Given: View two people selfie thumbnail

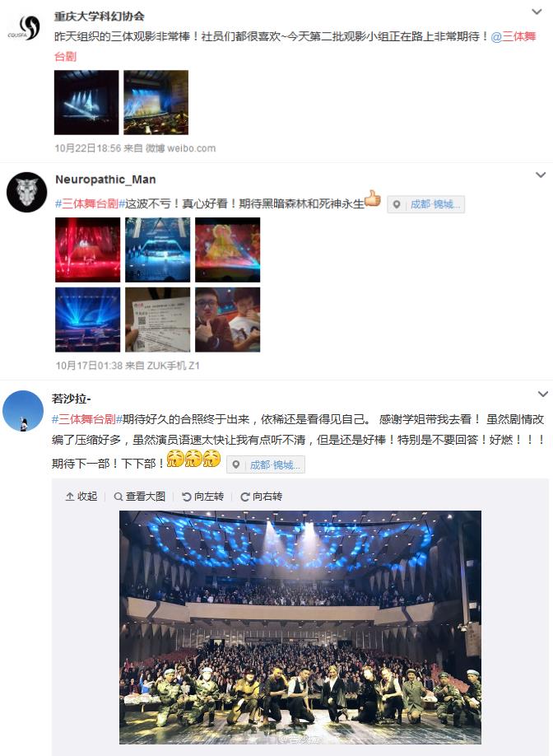Looking at the screenshot, I should coord(227,320).
